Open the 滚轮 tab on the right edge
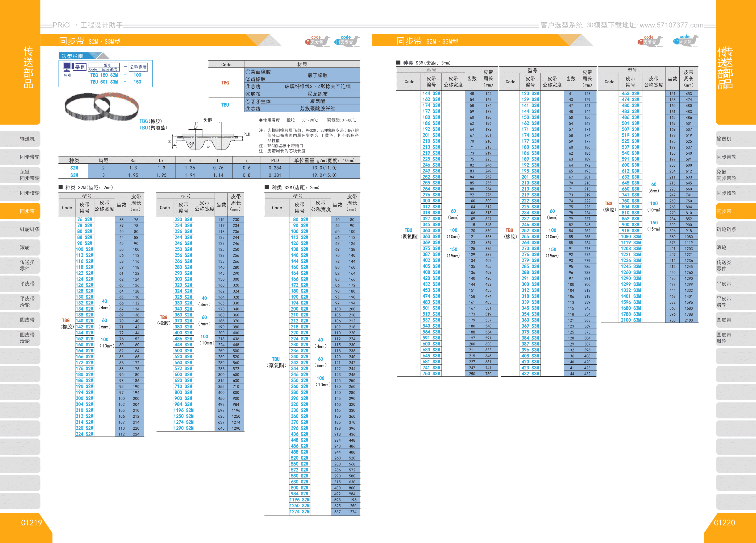Screen dimensions: 756x543 pos(736,248)
